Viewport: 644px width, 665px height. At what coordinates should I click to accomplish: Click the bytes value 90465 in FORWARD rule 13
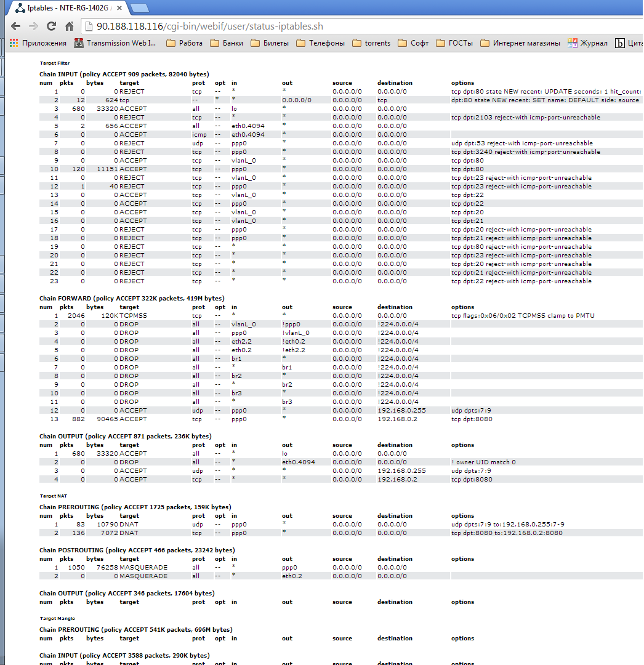pos(107,419)
